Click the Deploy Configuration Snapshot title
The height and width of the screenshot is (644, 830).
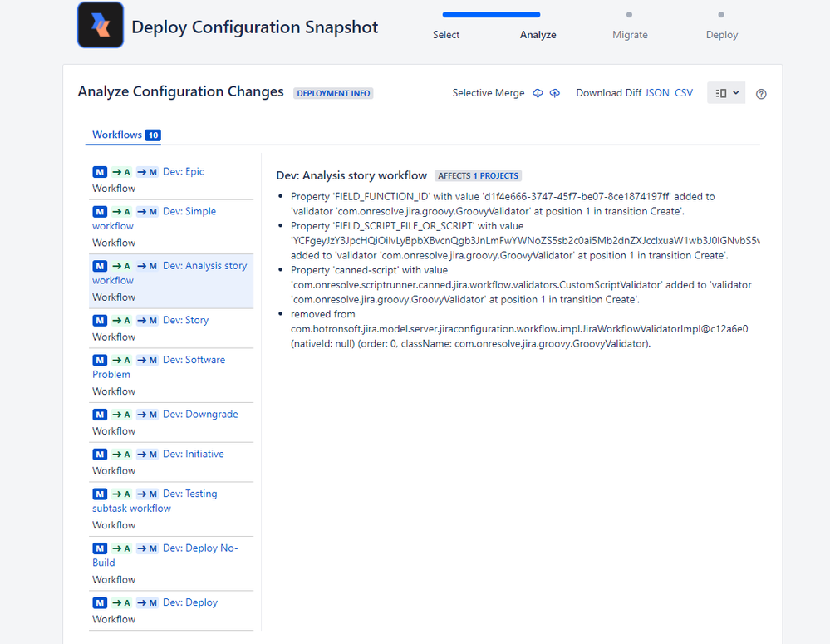(x=254, y=27)
